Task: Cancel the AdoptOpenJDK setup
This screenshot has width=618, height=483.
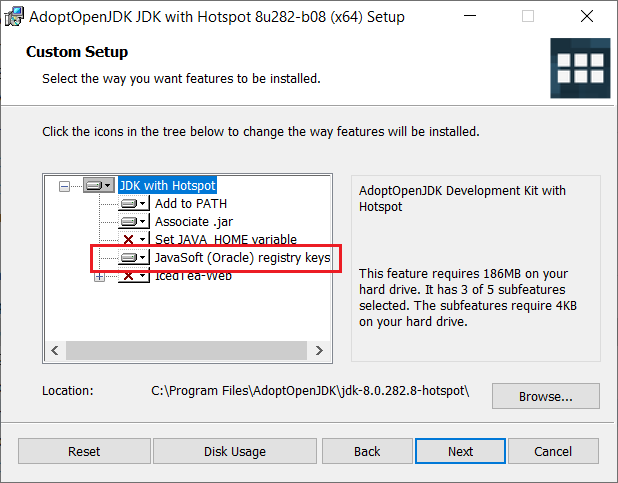Action: [553, 451]
